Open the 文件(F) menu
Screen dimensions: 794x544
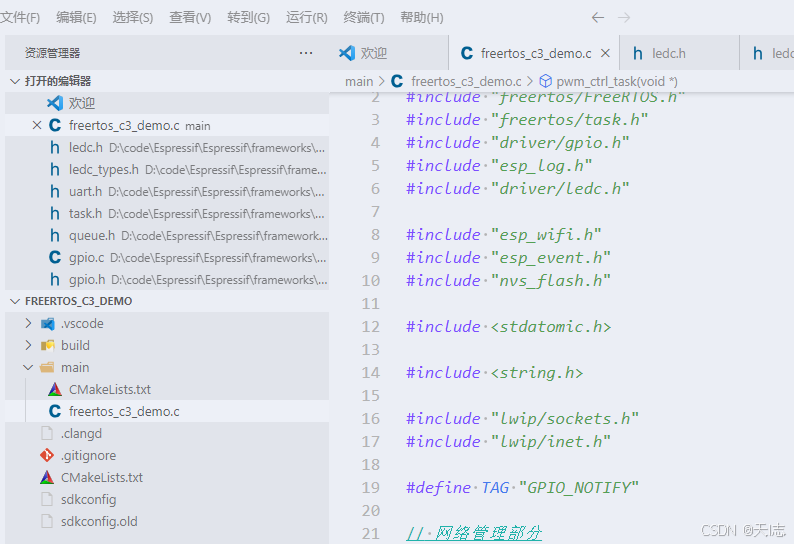[x=19, y=18]
